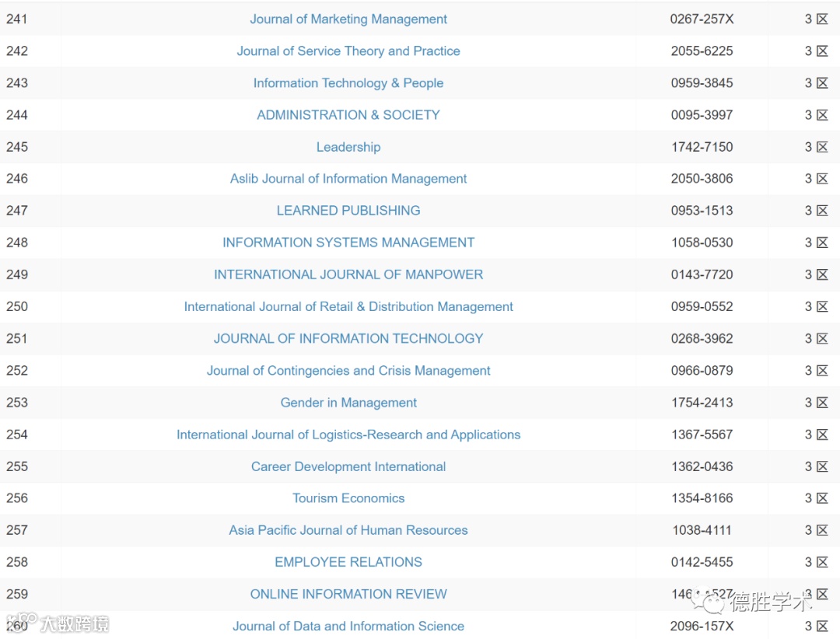Select ISSN 1742-7150 cell

pyautogui.click(x=702, y=147)
